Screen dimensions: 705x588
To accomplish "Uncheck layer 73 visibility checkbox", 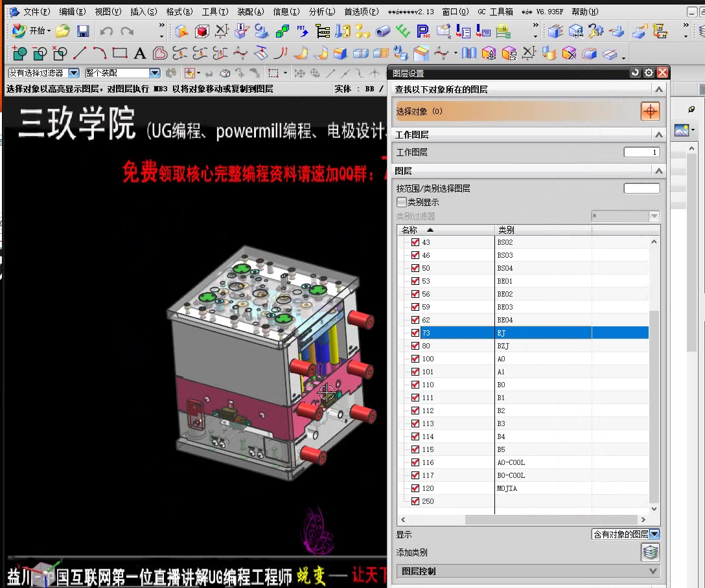I will pyautogui.click(x=415, y=332).
